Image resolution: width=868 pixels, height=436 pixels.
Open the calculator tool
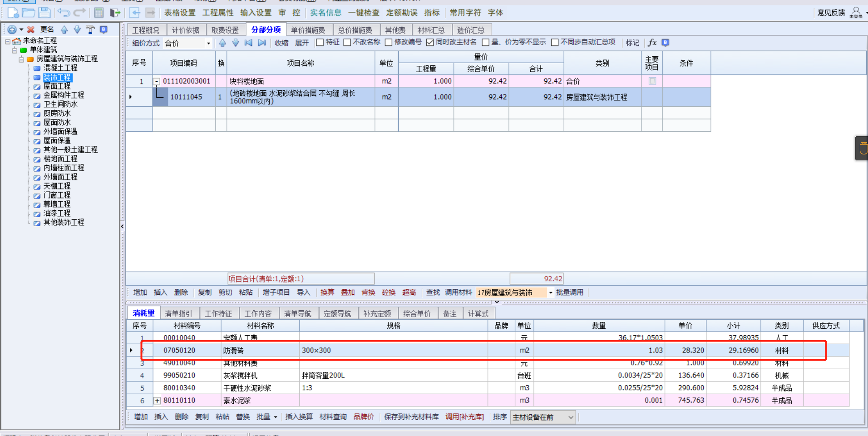[99, 13]
